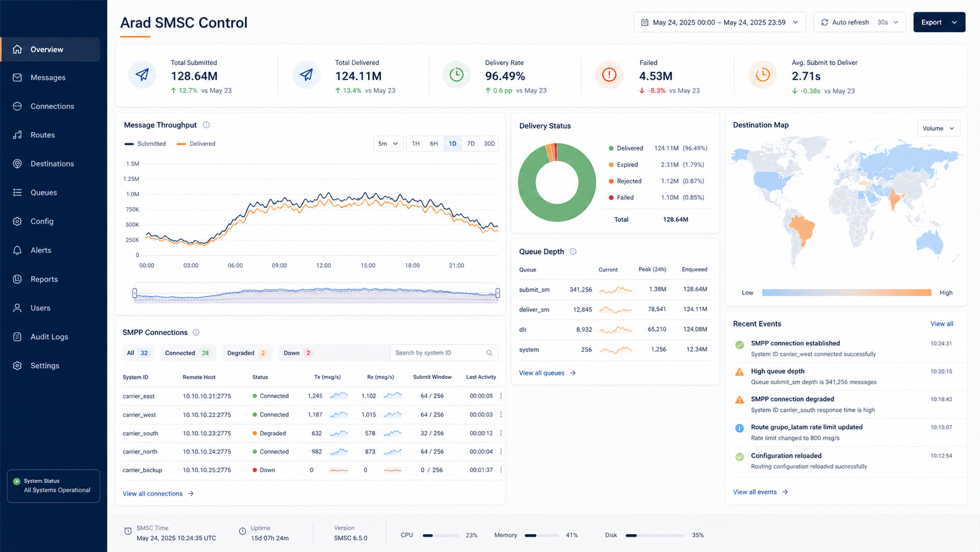The width and height of the screenshot is (980, 552).
Task: Click the Routes icon in sidebar
Action: point(18,135)
